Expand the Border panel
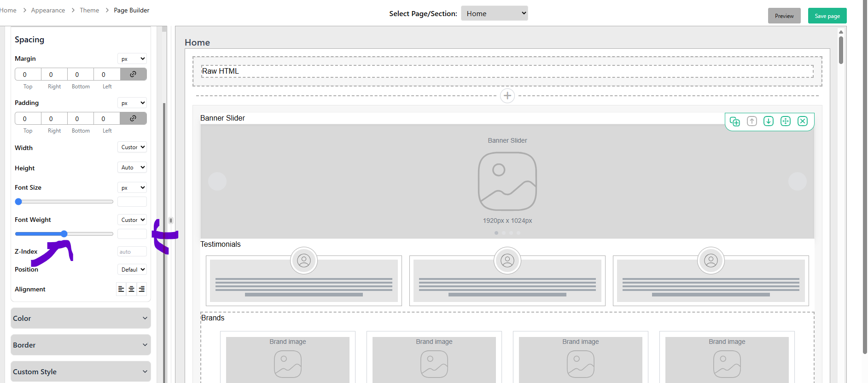 (x=81, y=345)
